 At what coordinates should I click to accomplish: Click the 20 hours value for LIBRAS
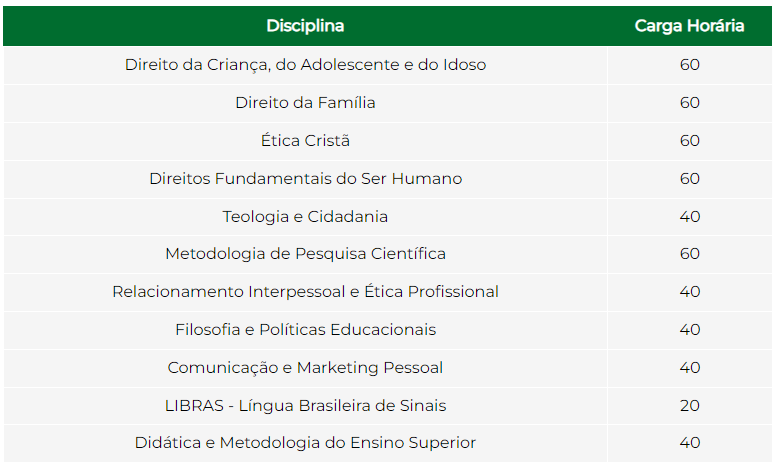click(689, 405)
